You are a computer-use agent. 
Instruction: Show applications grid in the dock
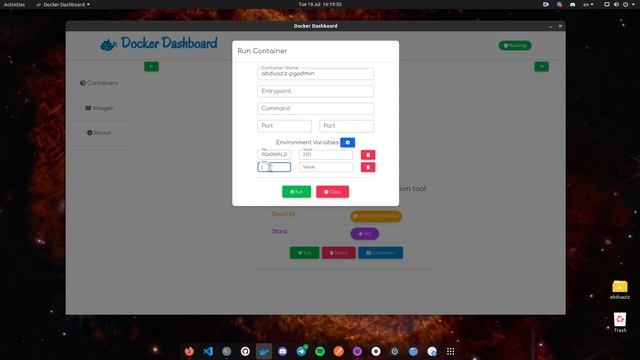[x=451, y=351]
